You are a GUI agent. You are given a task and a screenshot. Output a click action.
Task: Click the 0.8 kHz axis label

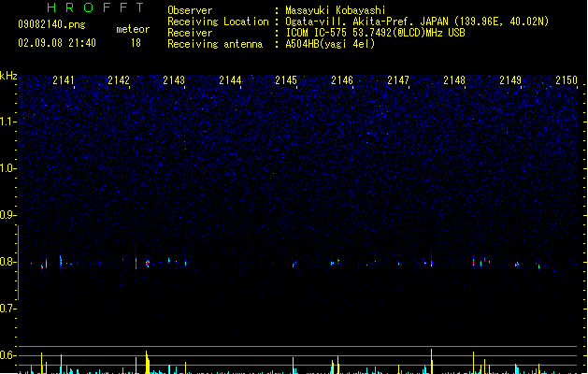pos(7,262)
